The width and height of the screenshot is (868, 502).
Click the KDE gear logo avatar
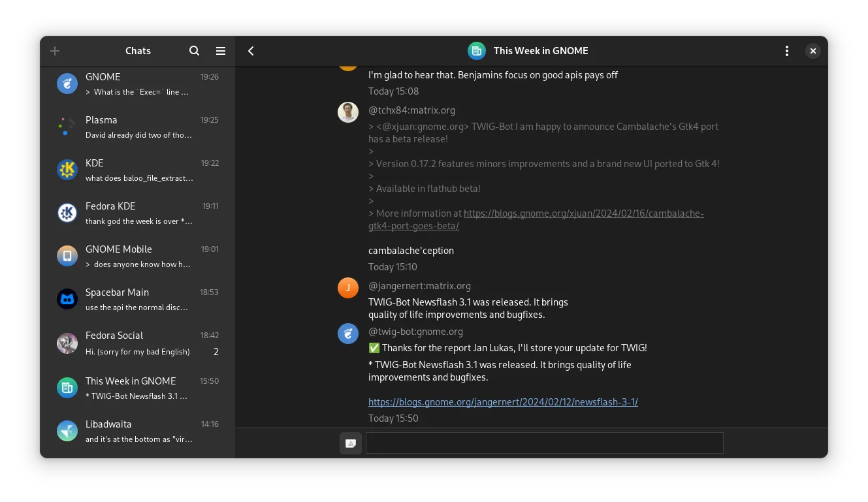[67, 170]
